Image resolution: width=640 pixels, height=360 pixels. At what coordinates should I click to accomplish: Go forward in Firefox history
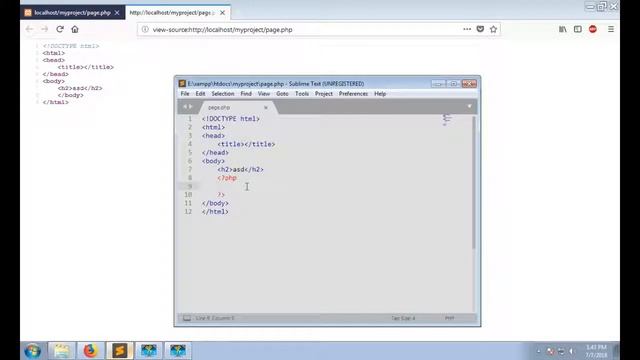(x=44, y=29)
